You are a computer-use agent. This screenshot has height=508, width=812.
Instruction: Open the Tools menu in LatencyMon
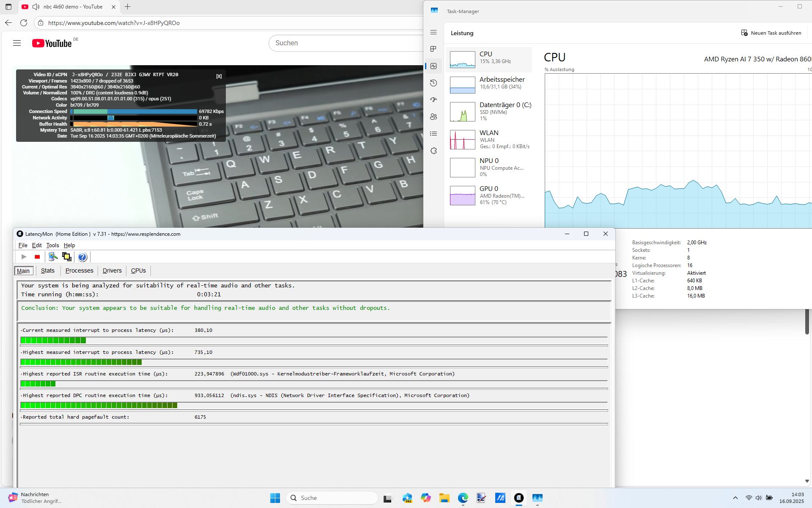tap(52, 246)
